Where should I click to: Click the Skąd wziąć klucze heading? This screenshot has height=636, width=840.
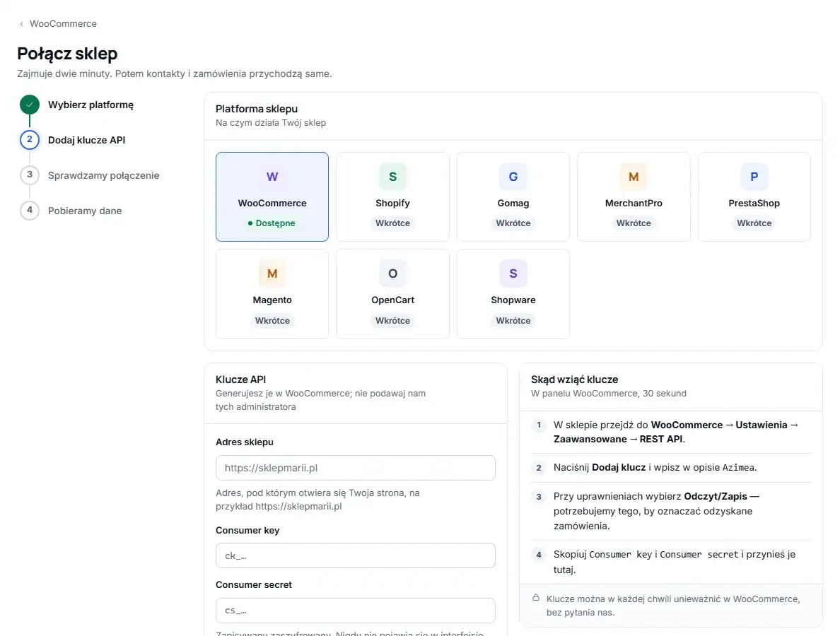pos(574,379)
